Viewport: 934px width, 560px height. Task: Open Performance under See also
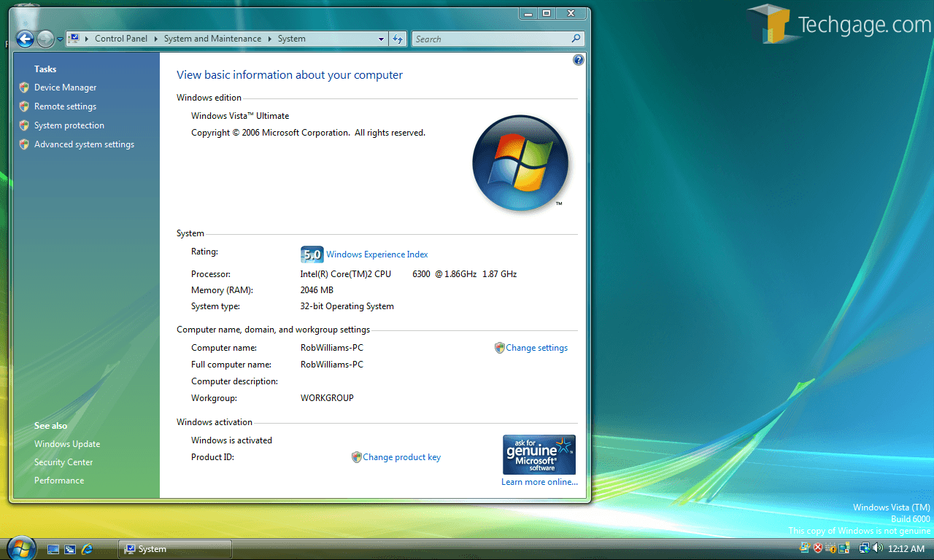pyautogui.click(x=59, y=481)
